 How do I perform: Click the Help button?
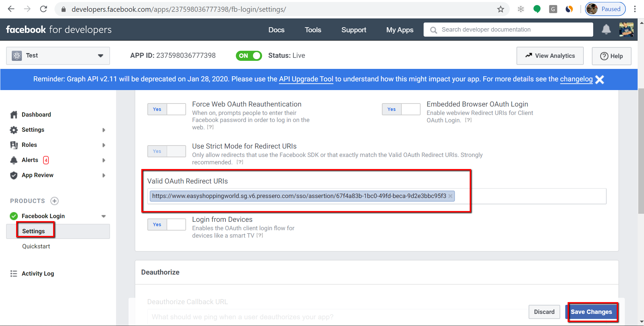point(612,56)
